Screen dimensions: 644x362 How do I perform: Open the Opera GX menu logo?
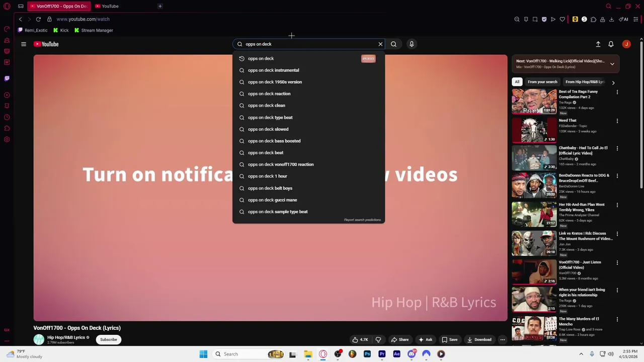pyautogui.click(x=7, y=6)
